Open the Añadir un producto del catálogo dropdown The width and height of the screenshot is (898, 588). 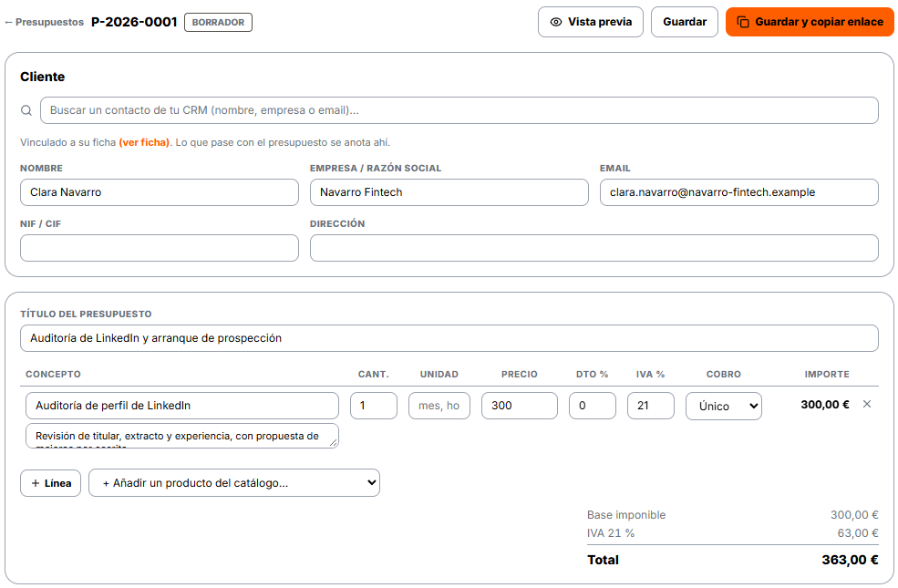click(234, 483)
